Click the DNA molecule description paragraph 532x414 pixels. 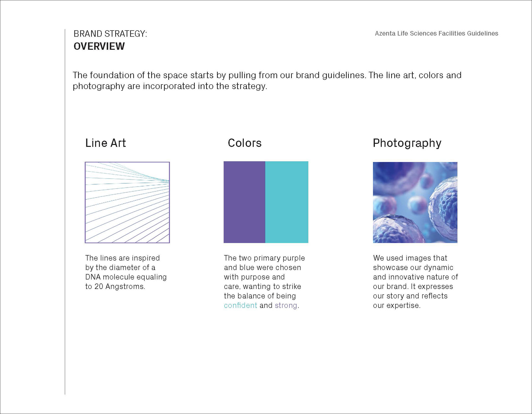point(126,272)
